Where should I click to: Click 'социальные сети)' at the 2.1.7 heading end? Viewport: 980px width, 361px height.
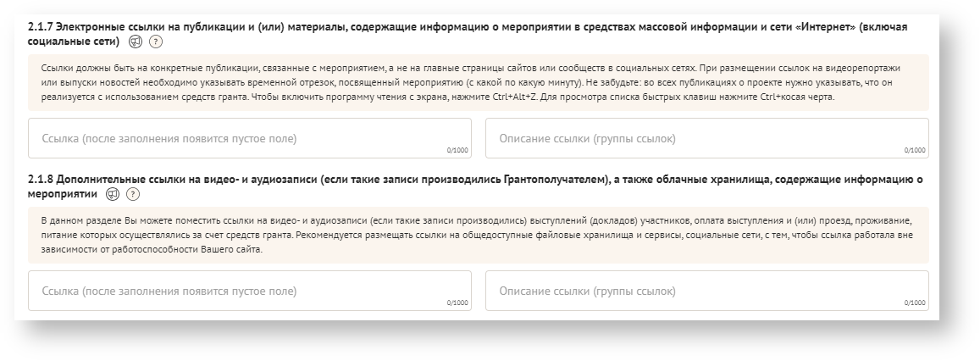pos(73,42)
